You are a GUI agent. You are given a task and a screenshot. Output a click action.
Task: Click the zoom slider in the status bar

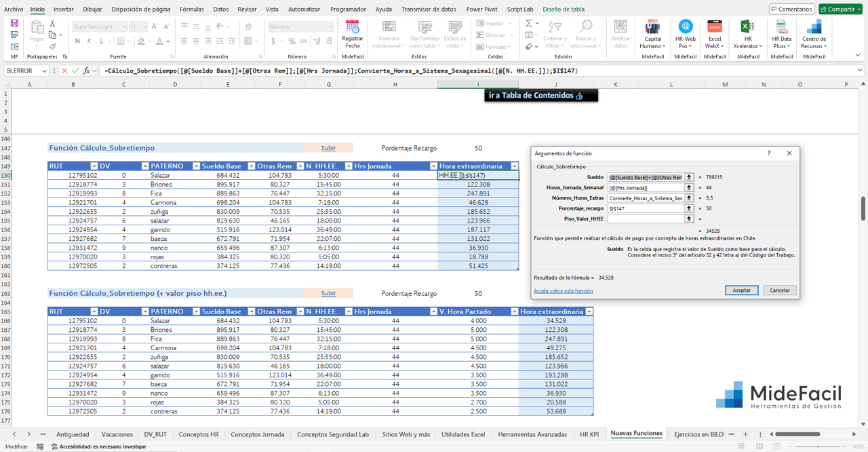818,447
